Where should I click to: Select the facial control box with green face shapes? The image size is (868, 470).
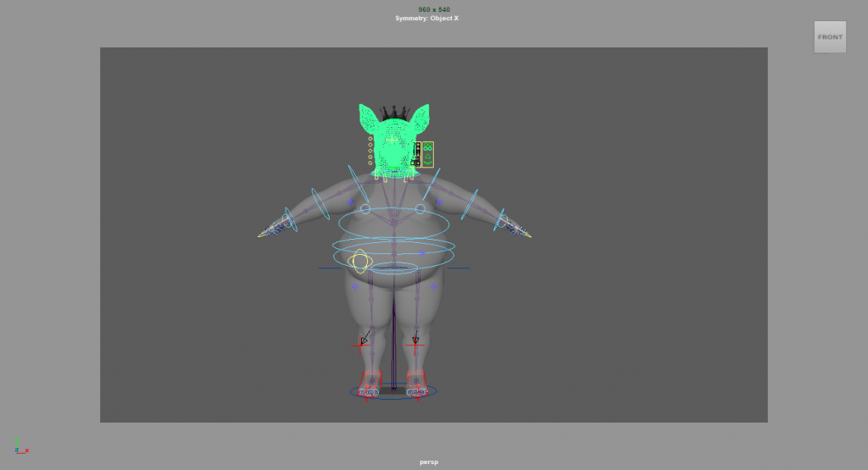[x=428, y=154]
